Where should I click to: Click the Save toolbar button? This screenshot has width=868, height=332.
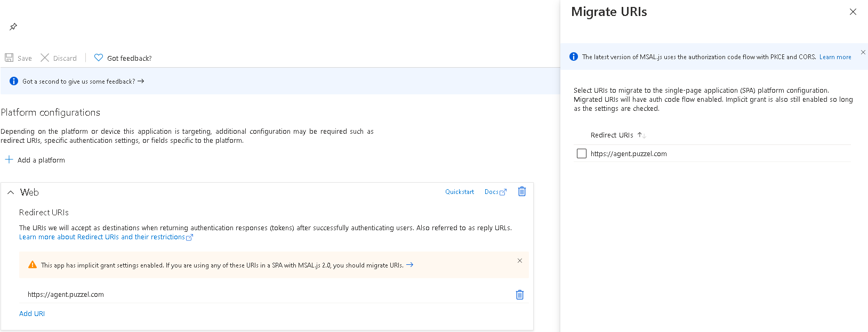pyautogui.click(x=18, y=58)
